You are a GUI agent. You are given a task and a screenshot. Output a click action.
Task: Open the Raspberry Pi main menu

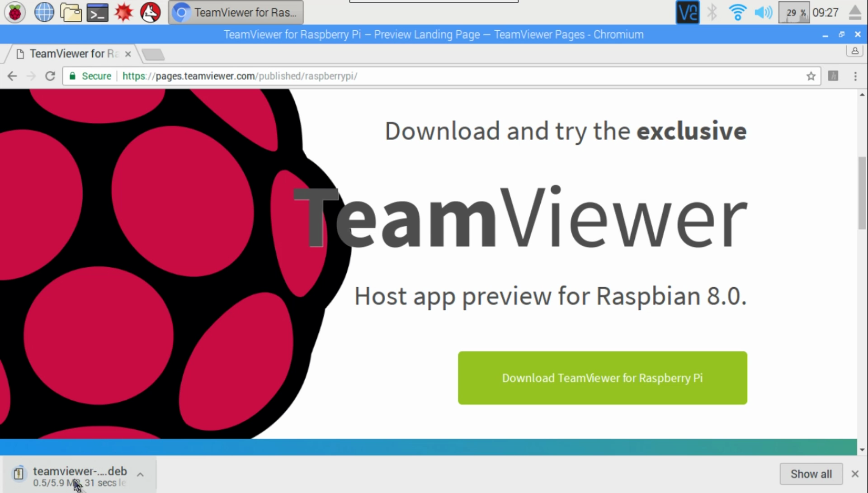tap(15, 13)
